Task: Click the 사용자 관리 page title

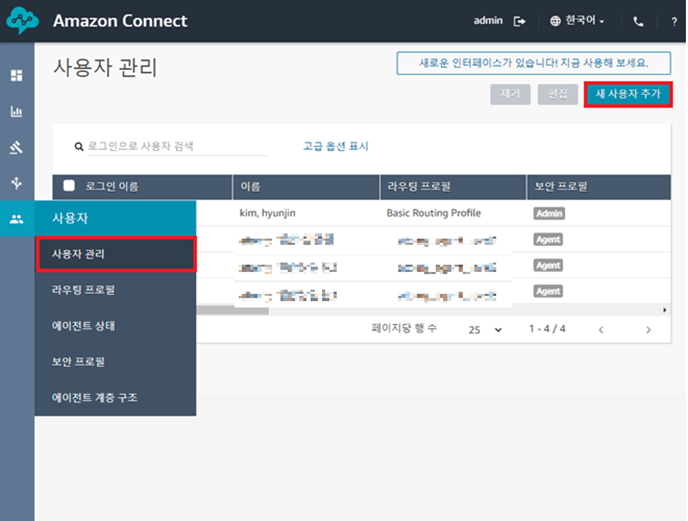Action: 105,68
